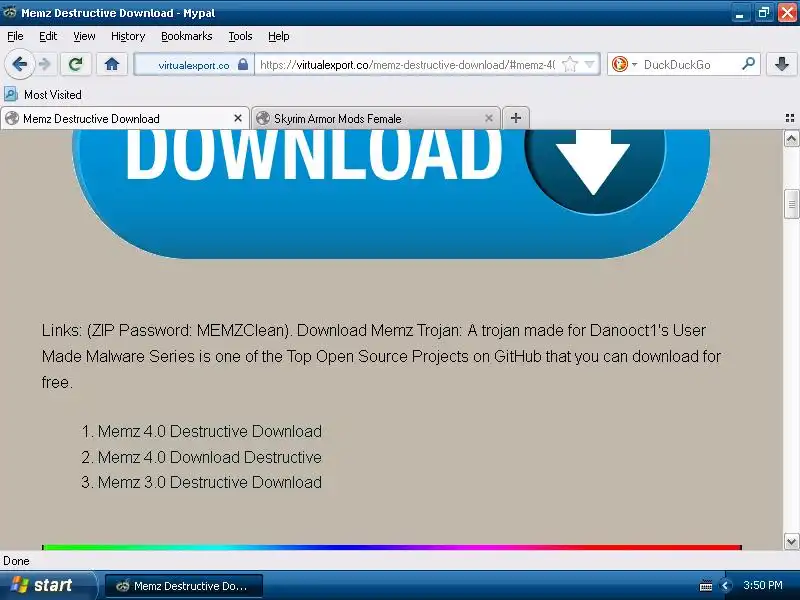Close the Memz Destructive Download tab
Viewport: 800px width, 600px height.
point(238,118)
